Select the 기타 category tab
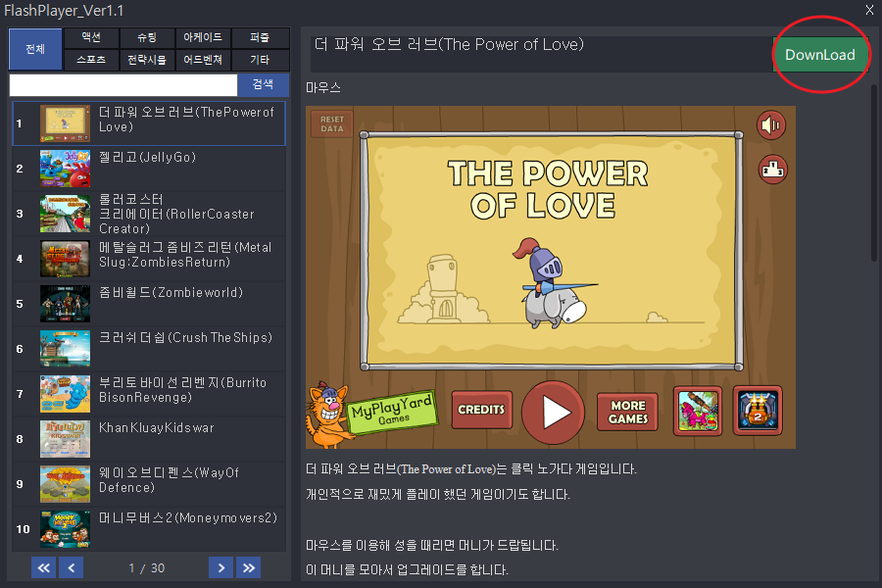The height and width of the screenshot is (588, 882). coord(260,60)
